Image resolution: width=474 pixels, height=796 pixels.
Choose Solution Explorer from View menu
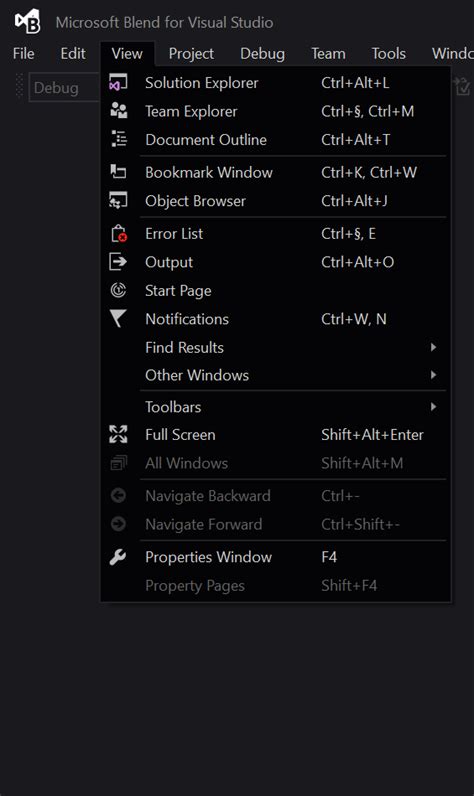[276, 82]
